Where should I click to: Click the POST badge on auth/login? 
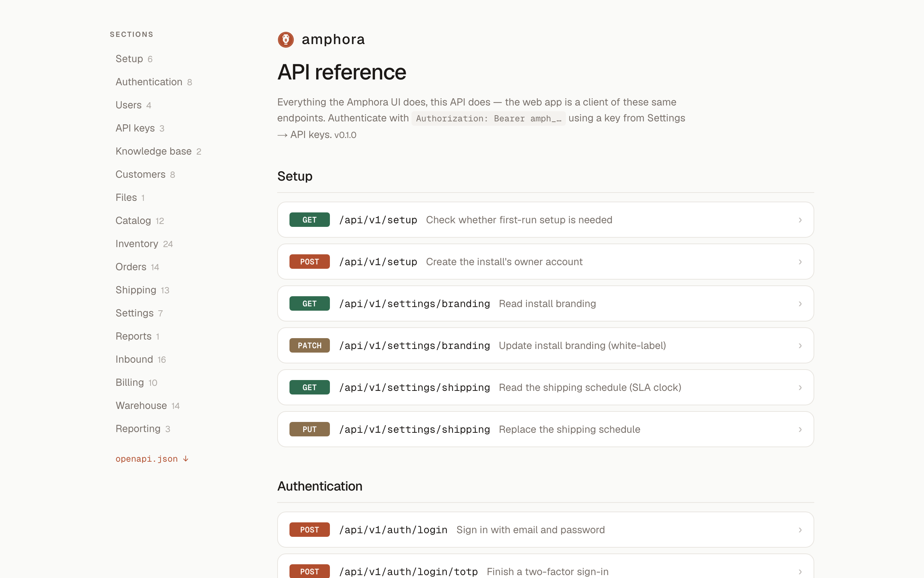pyautogui.click(x=309, y=530)
